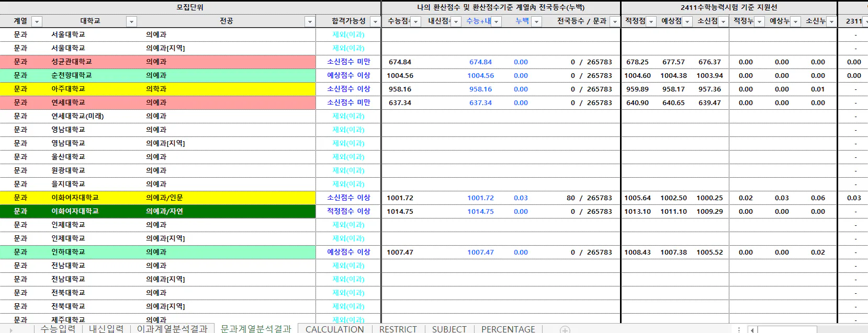Open the 소신점 column filter dropdown
The height and width of the screenshot is (333, 868).
tap(724, 21)
